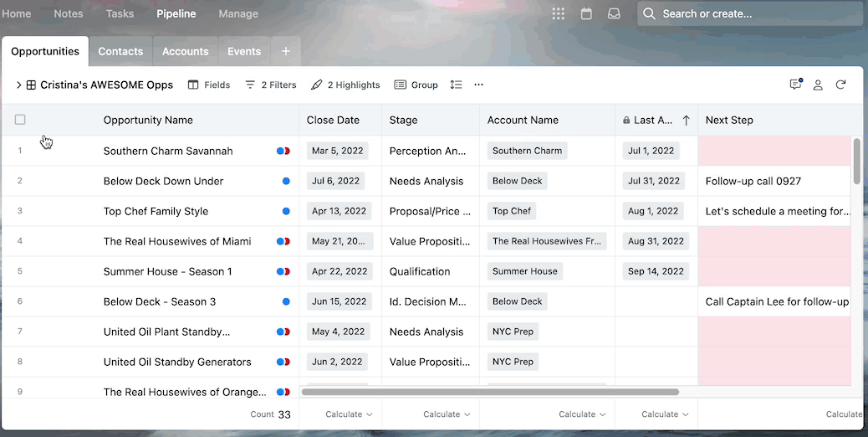Click the horizontal scrollbar thumb
Image resolution: width=868 pixels, height=437 pixels.
490,392
